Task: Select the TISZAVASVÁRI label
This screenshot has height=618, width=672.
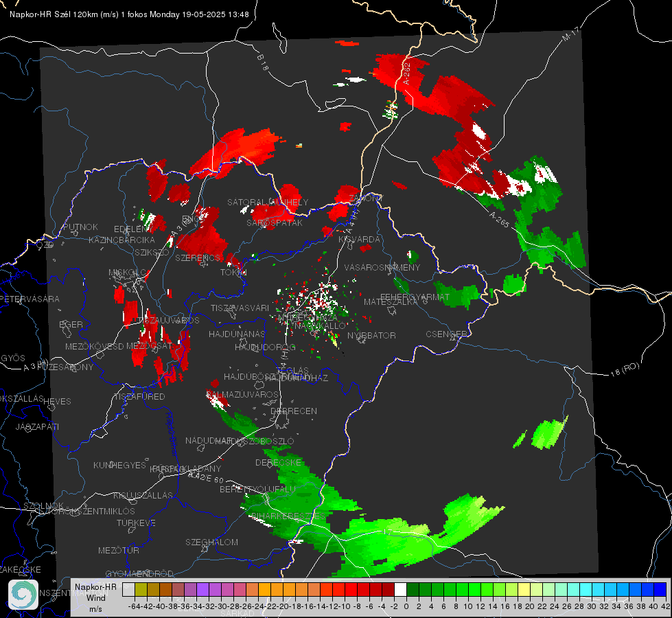Action: (x=240, y=308)
